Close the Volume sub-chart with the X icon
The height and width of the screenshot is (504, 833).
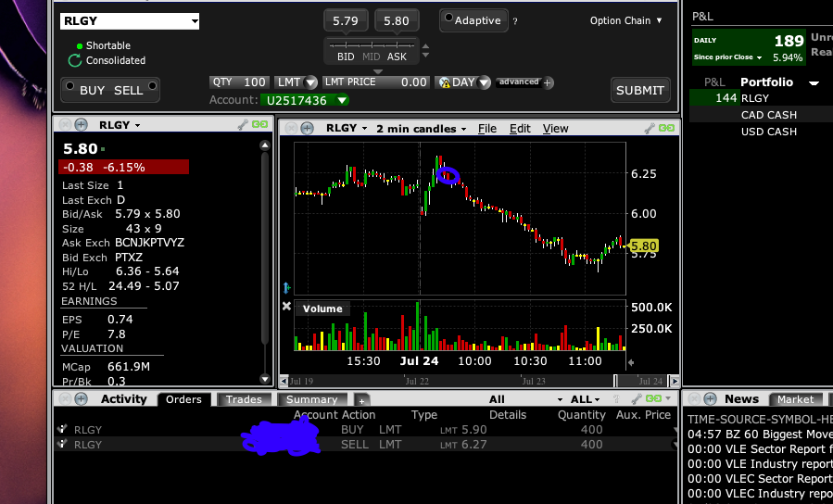[286, 308]
